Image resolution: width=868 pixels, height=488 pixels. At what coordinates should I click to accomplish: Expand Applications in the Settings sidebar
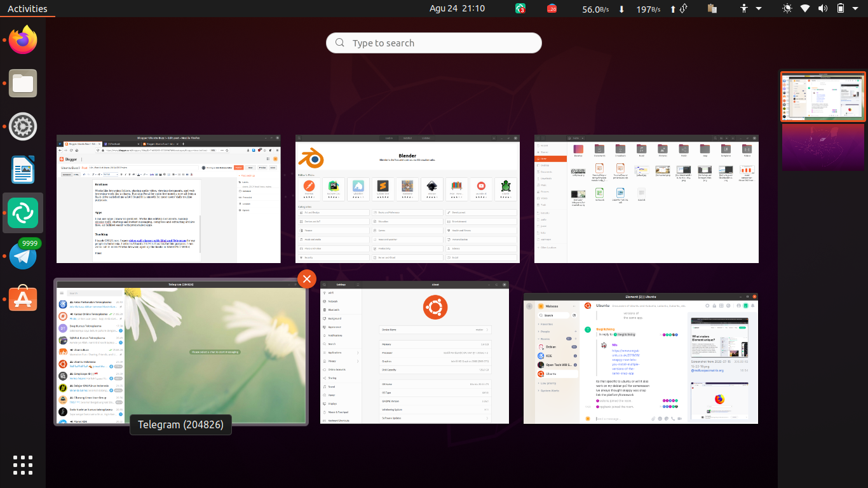pyautogui.click(x=335, y=353)
